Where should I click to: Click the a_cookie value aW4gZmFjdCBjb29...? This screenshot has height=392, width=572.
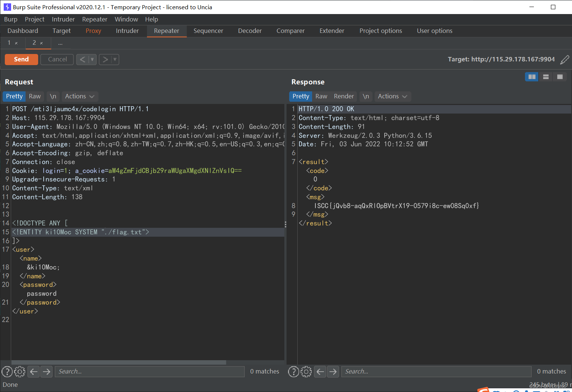tap(175, 171)
